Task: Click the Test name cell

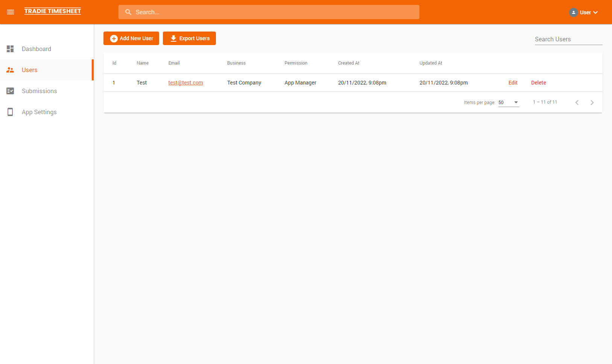Action: (x=142, y=83)
